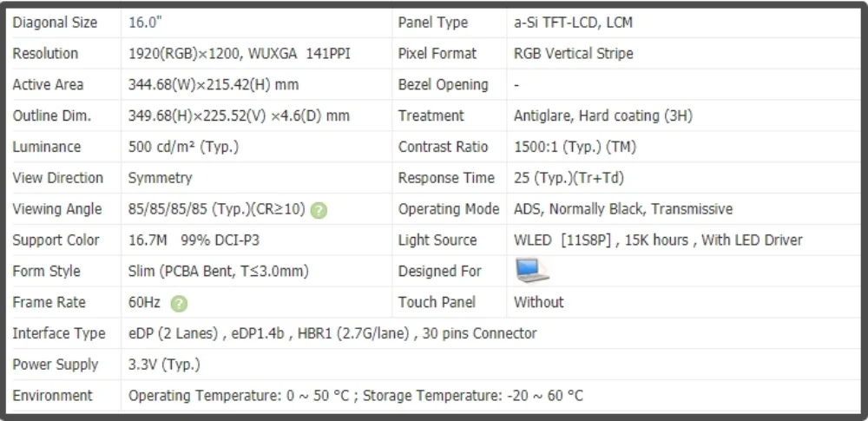Image resolution: width=868 pixels, height=421 pixels.
Task: Select the 16.7M 99% DCI-P3 text
Action: 194,240
